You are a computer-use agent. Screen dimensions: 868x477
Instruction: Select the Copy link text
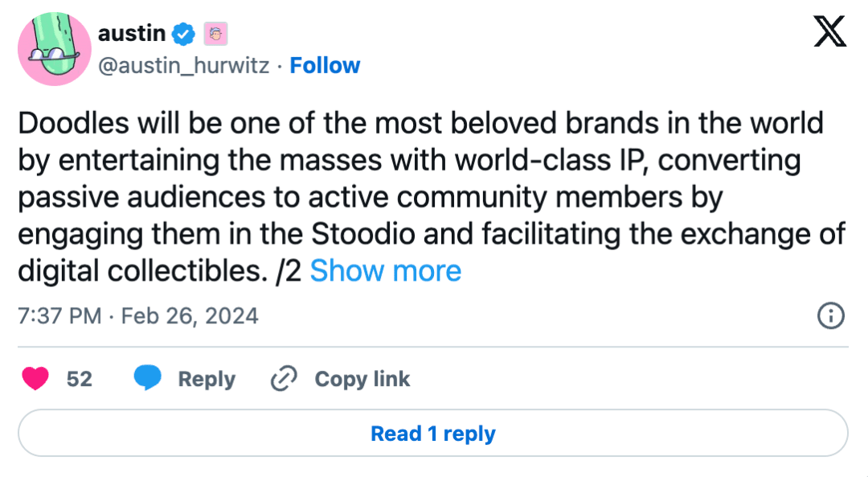click(362, 379)
